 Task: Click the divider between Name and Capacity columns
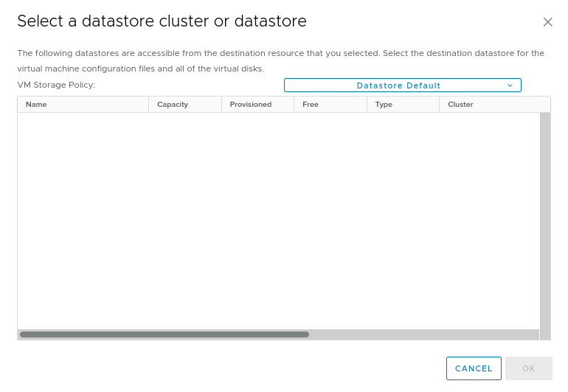(149, 105)
